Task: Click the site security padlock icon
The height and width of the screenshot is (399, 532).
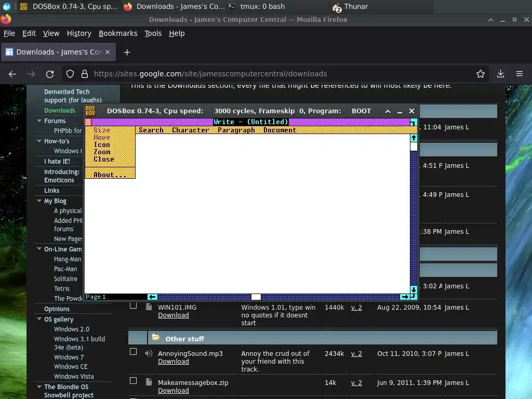Action: 85,74
